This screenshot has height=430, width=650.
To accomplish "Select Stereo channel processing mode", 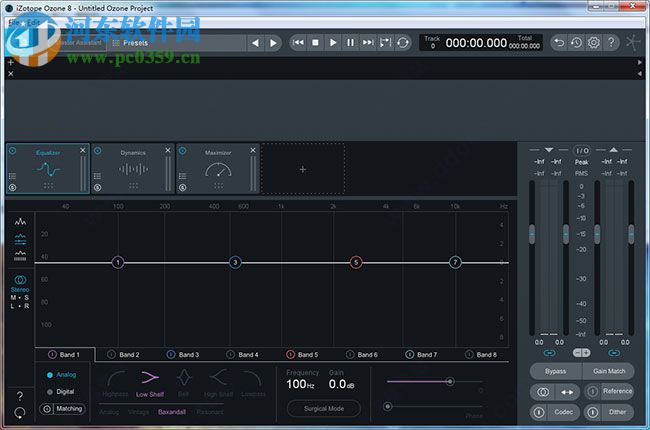I will 20,284.
